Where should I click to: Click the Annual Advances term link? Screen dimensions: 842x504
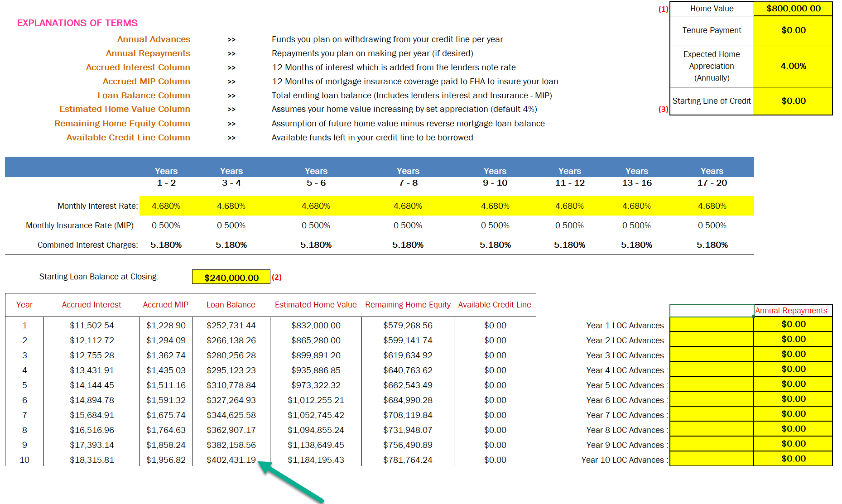click(154, 39)
